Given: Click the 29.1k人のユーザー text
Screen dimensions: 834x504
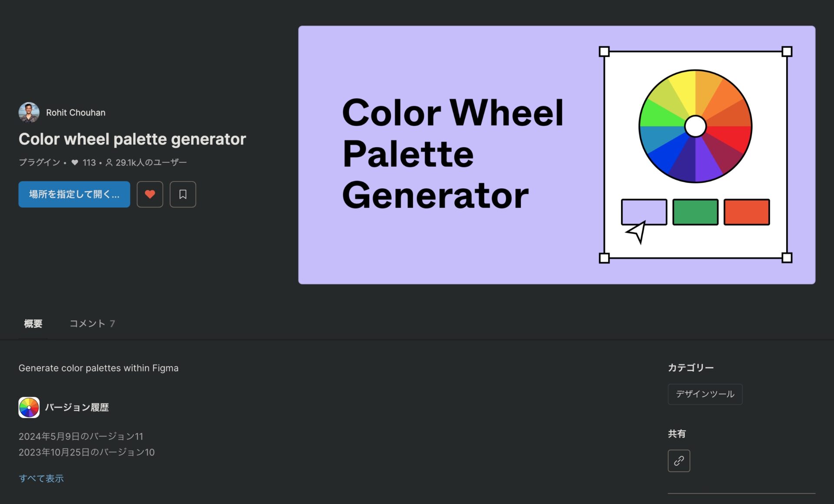Looking at the screenshot, I should click(x=151, y=162).
